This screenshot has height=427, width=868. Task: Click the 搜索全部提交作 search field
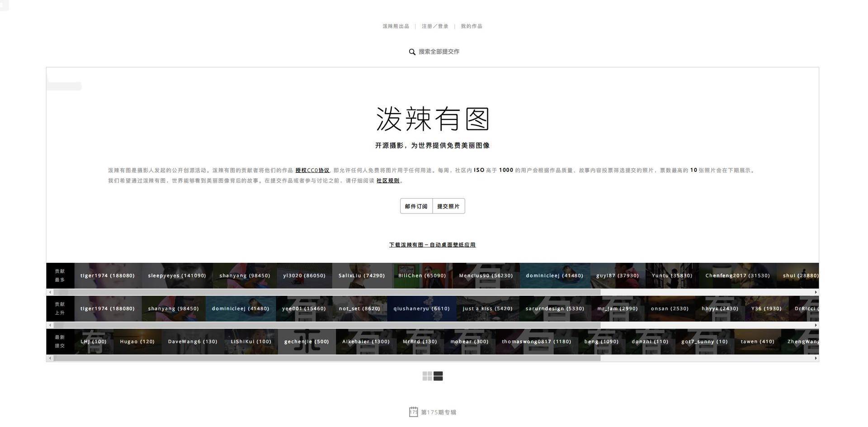[x=439, y=52]
